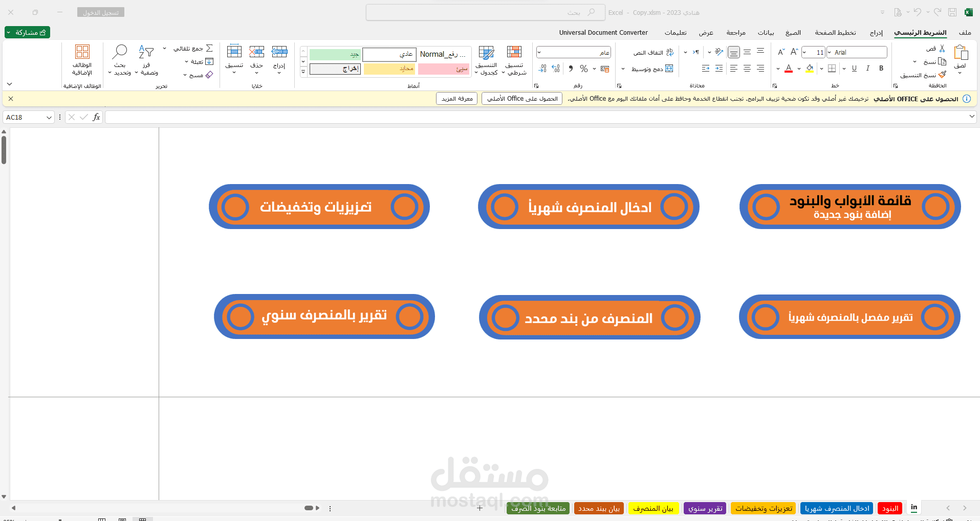Click button المنصرف من بند محدد
The width and height of the screenshot is (980, 521).
pos(590,317)
